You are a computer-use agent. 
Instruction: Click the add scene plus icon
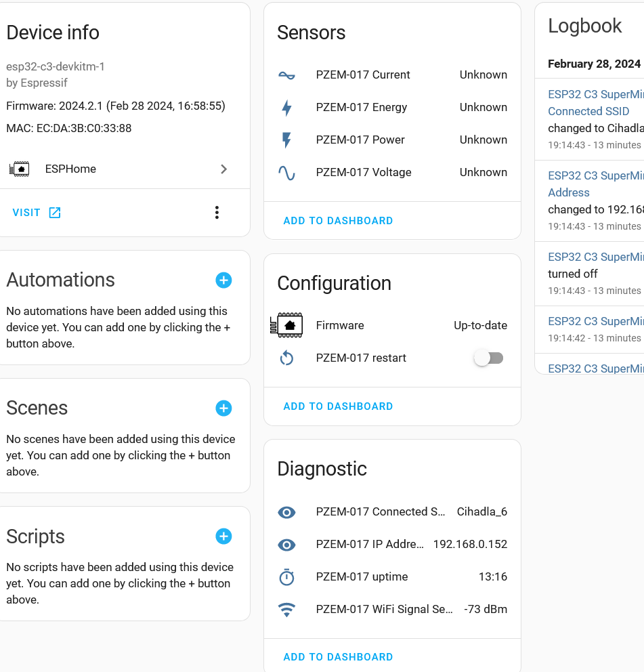pos(223,408)
